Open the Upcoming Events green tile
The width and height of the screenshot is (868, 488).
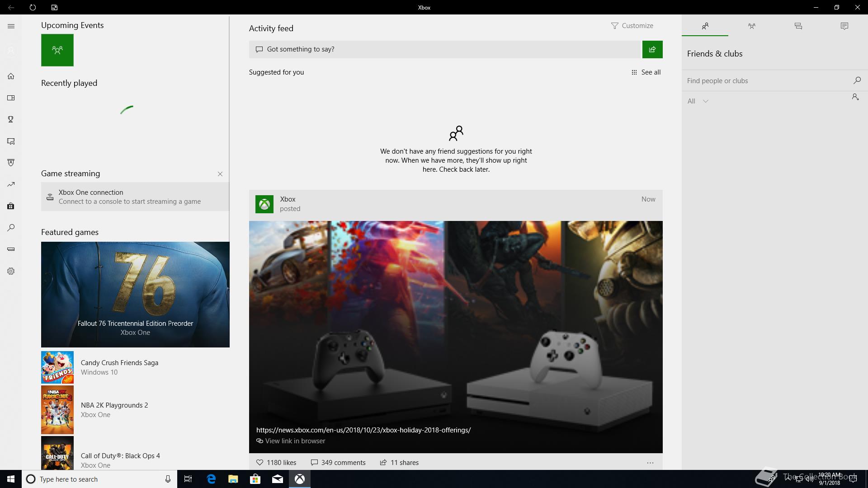click(x=57, y=50)
